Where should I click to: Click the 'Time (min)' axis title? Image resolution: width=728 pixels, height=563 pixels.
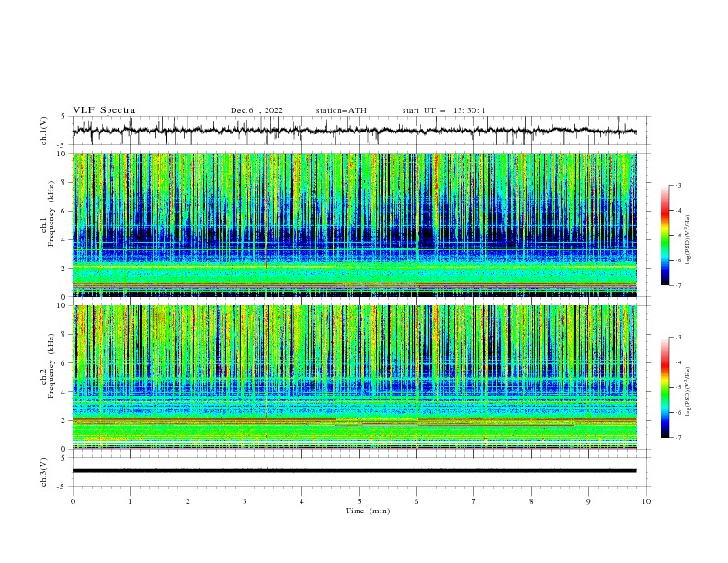(368, 511)
